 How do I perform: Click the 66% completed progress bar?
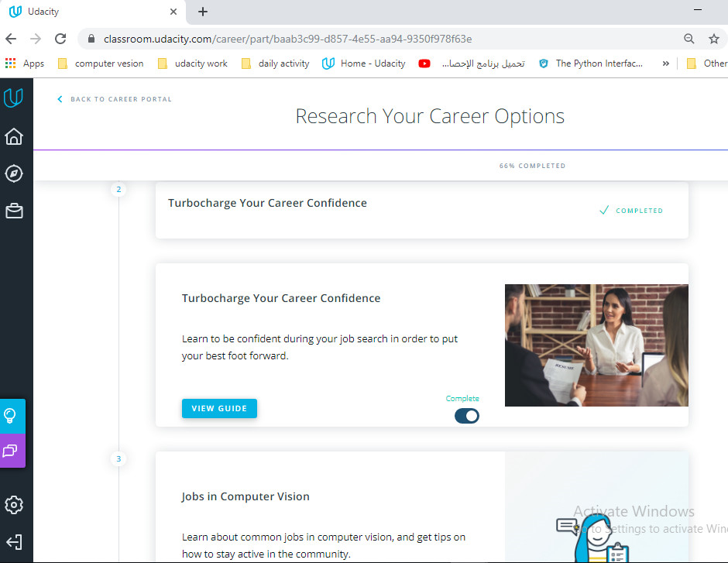coord(532,165)
